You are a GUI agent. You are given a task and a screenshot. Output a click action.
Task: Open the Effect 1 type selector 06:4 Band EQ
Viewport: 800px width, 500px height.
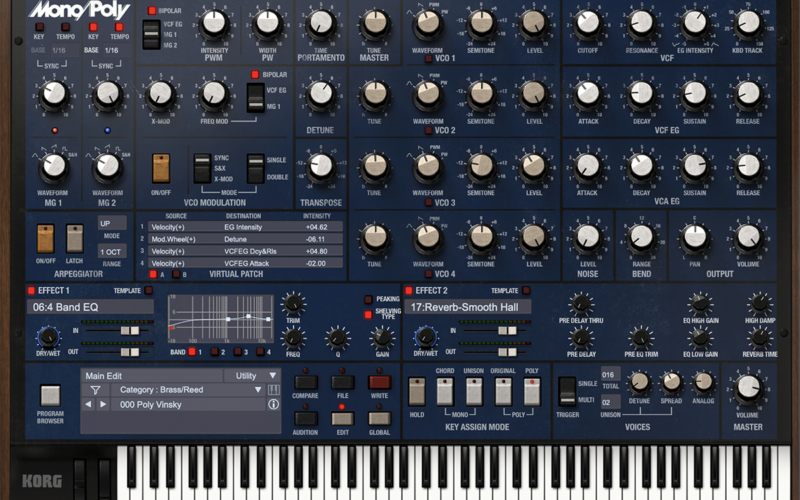click(x=90, y=307)
